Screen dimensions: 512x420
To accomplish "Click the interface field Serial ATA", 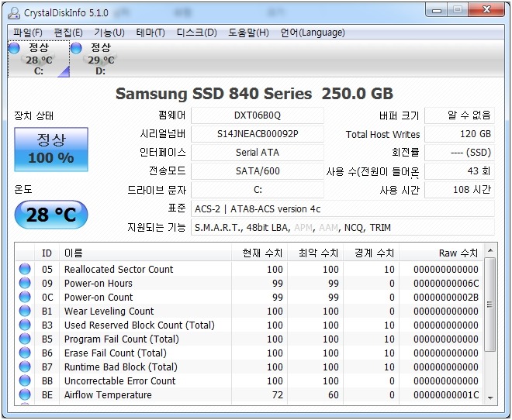I will click(x=258, y=153).
